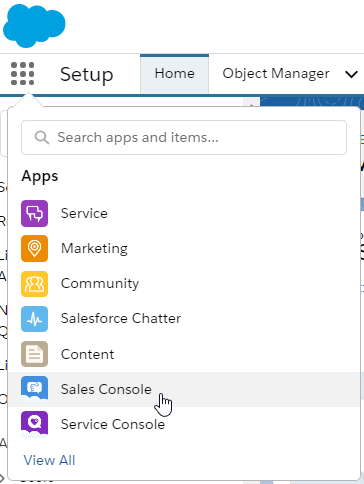Open the Object Manager tab
364x484 pixels.
(x=276, y=74)
